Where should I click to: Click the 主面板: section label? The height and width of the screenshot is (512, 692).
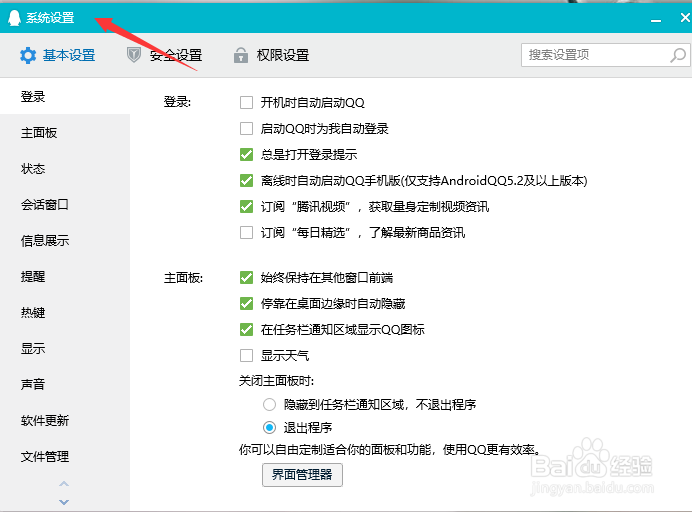point(183,278)
